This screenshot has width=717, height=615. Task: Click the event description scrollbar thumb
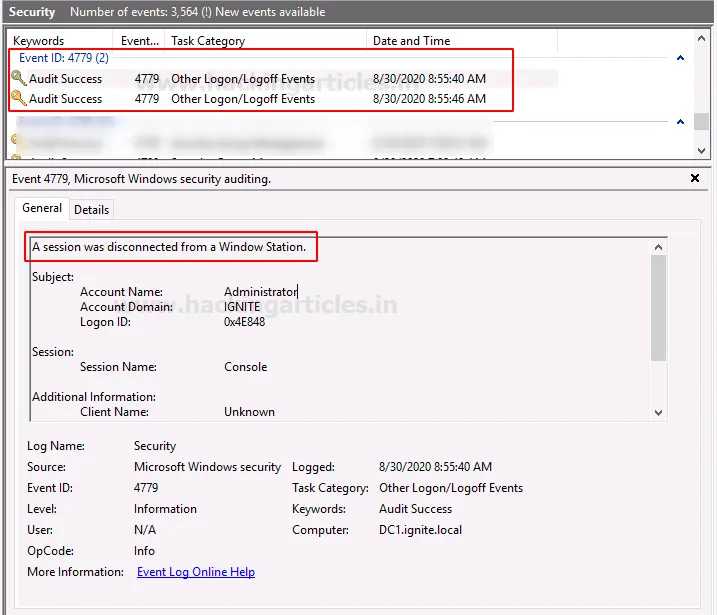point(658,305)
